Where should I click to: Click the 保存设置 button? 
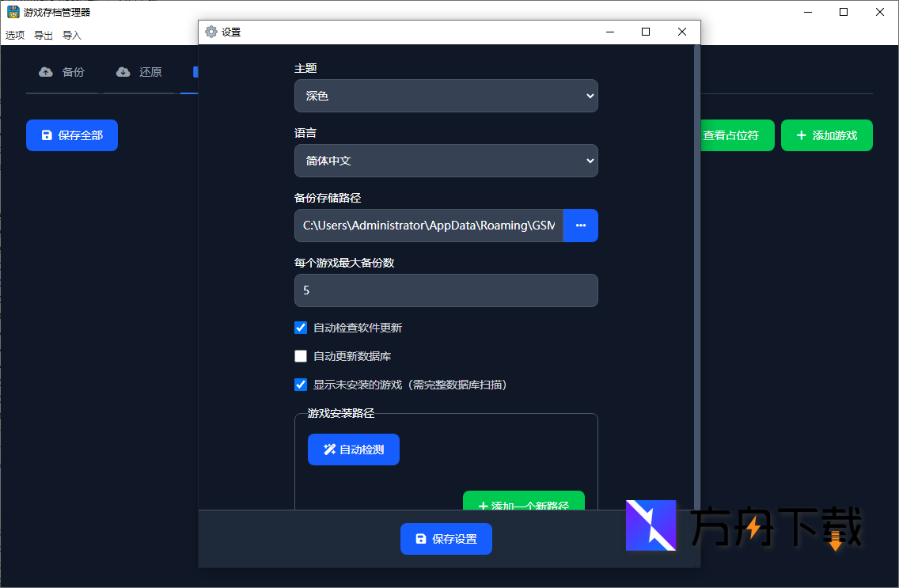click(446, 538)
